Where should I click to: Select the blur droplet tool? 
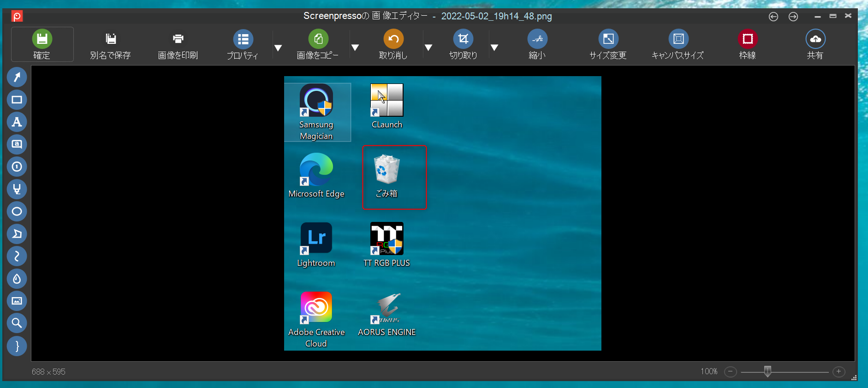coord(17,279)
